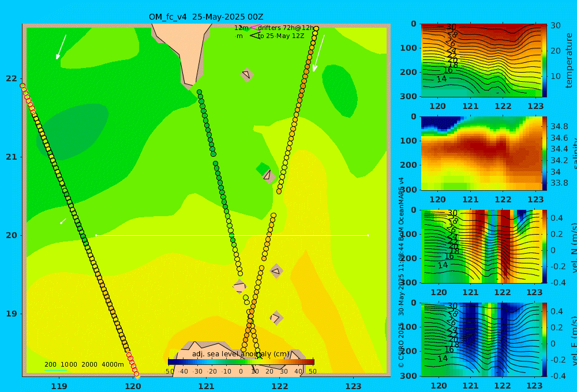The image size is (577, 392).
Task: Click the 50 label at the right end of the sea level colorbar
Action: coord(312,371)
